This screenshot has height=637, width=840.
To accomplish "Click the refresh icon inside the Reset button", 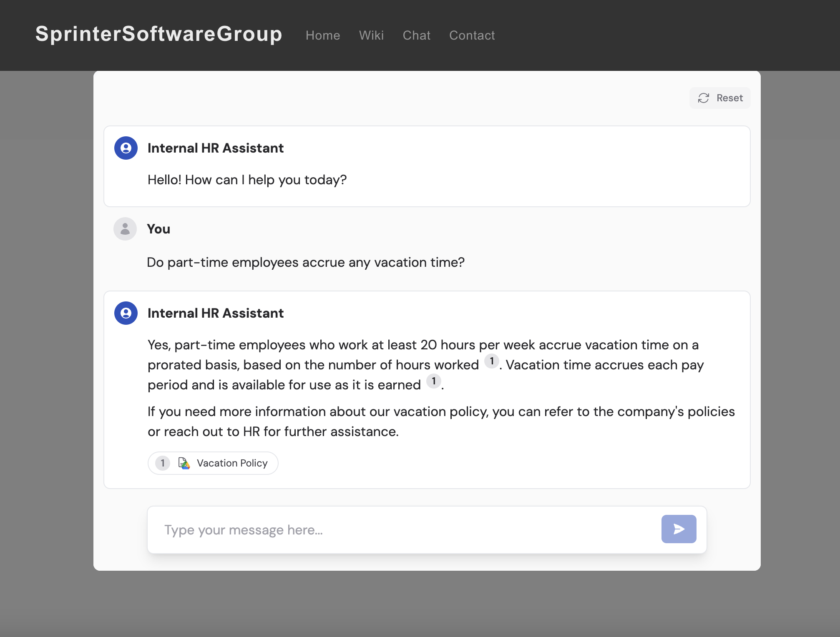I will click(704, 98).
